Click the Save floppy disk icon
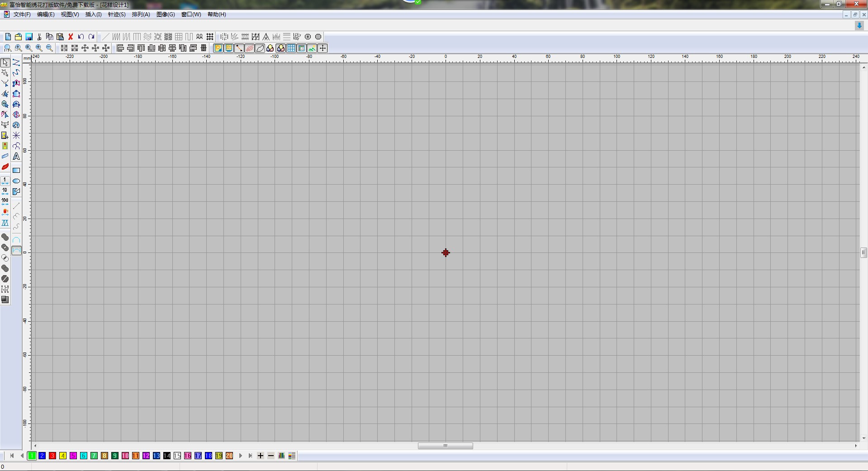Viewport: 868px width, 471px height. point(29,37)
